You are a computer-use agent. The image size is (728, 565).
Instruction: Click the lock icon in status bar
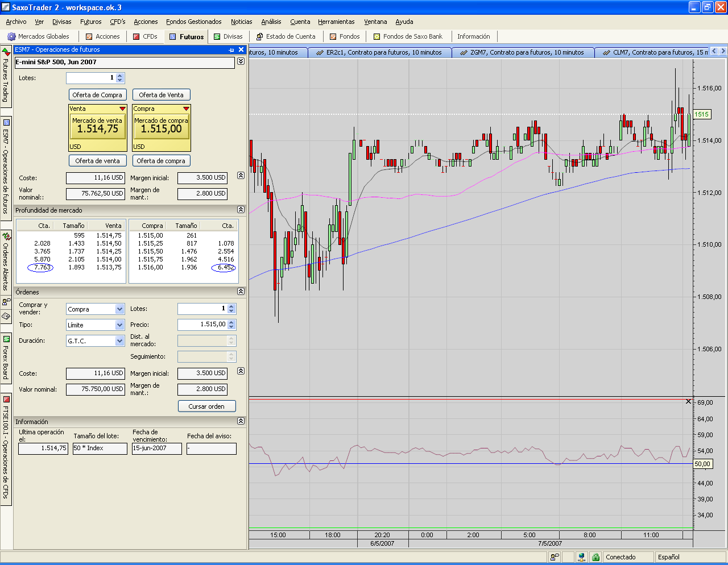(x=595, y=557)
